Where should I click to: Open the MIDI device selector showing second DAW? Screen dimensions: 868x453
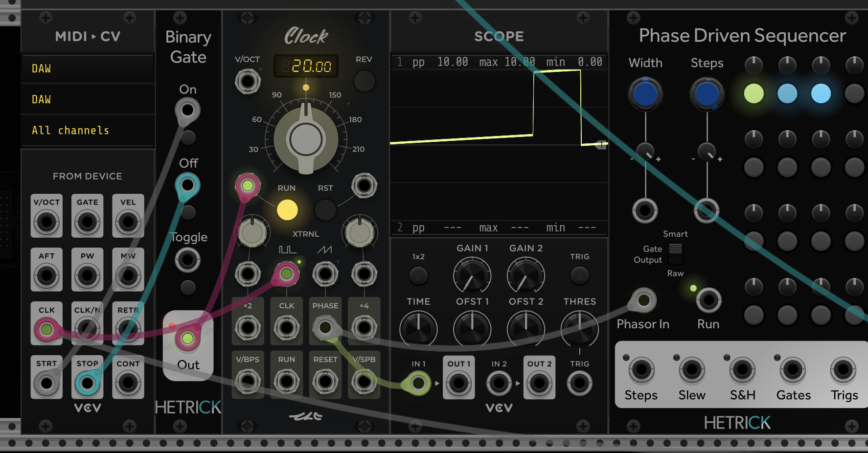[88, 99]
